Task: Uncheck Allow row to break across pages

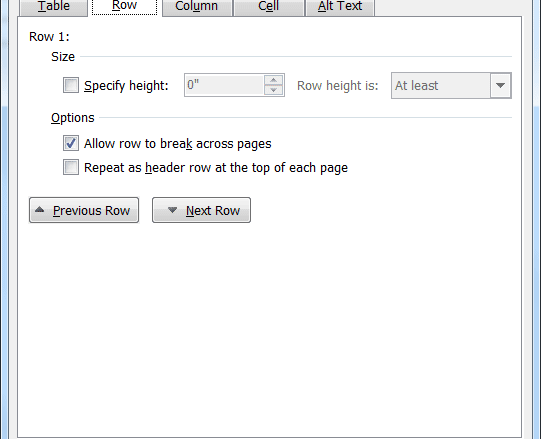Action: point(71,143)
